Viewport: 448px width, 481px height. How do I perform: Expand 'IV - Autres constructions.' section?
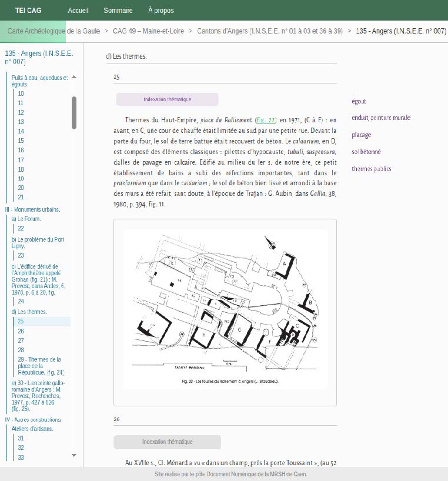(x=33, y=419)
